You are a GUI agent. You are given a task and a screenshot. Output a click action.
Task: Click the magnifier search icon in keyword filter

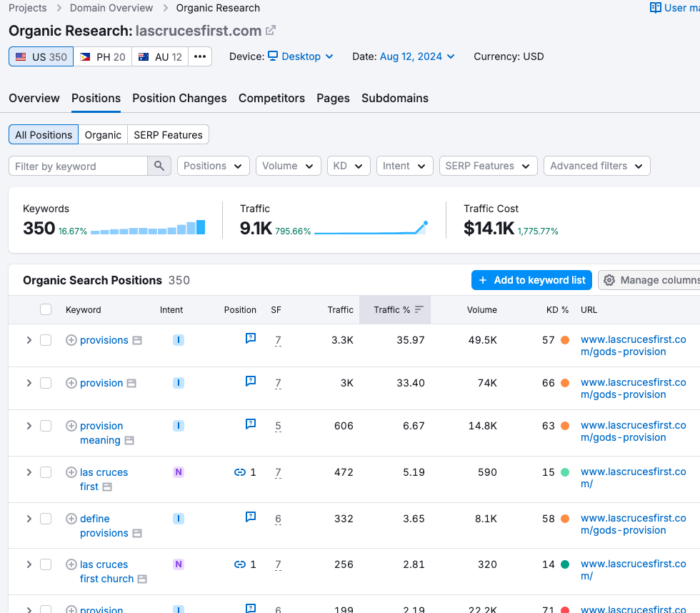159,166
